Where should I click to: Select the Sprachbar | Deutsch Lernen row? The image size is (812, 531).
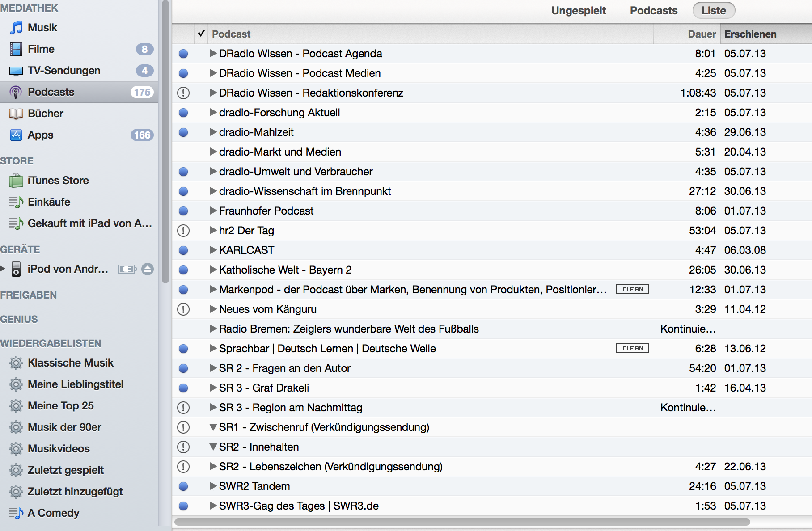pos(492,349)
